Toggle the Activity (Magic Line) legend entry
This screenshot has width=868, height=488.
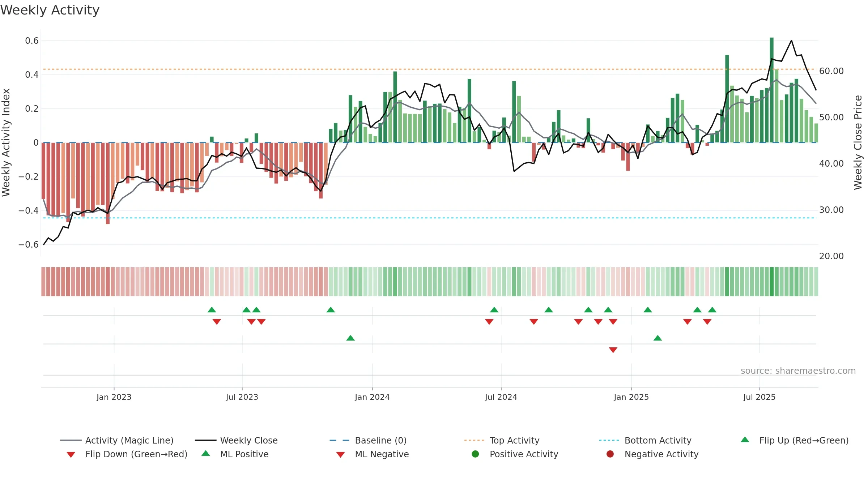117,440
